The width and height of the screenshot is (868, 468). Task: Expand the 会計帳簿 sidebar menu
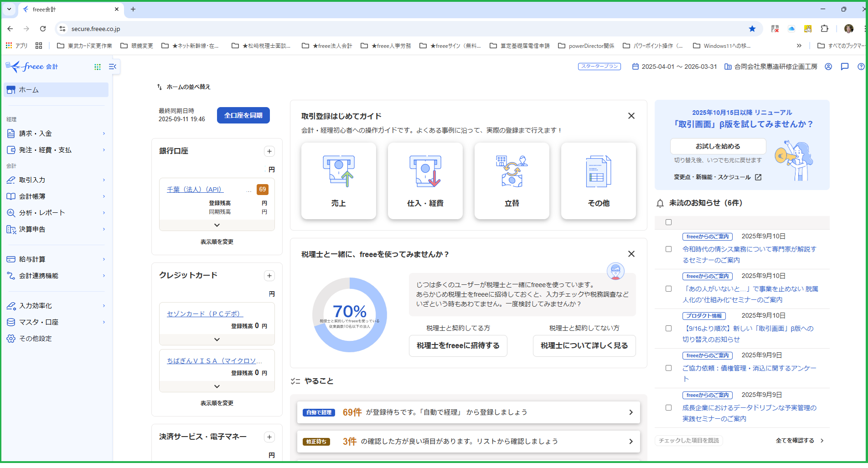click(x=56, y=196)
